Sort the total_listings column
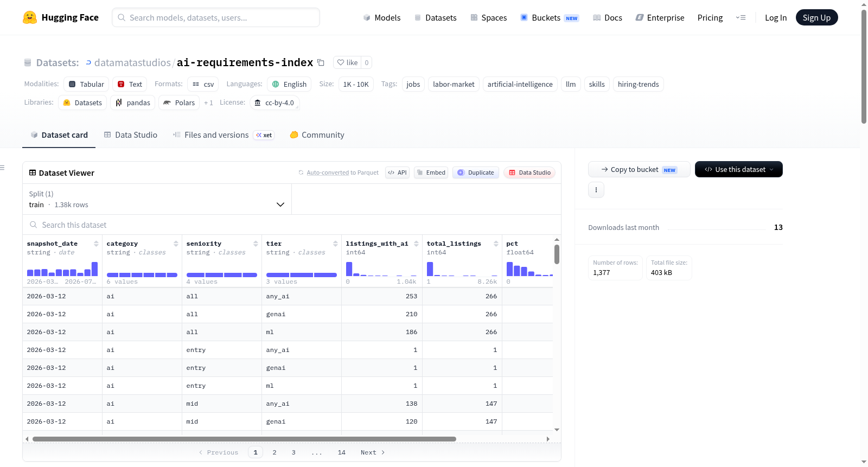This screenshot has width=868, height=467. point(496,244)
